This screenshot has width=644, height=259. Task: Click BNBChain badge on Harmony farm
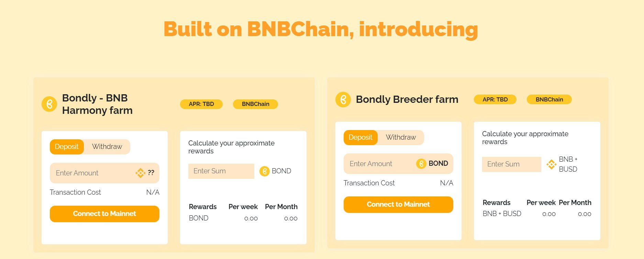pyautogui.click(x=255, y=104)
